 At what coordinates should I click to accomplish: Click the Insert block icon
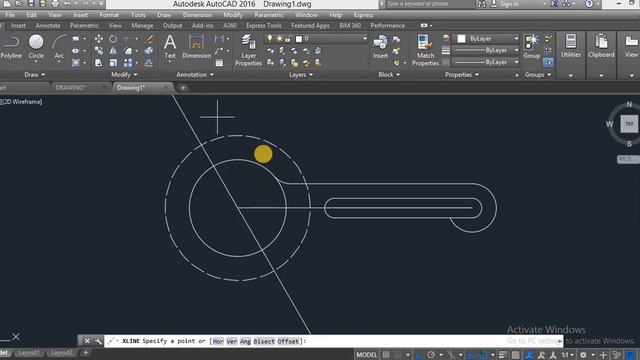tap(380, 47)
